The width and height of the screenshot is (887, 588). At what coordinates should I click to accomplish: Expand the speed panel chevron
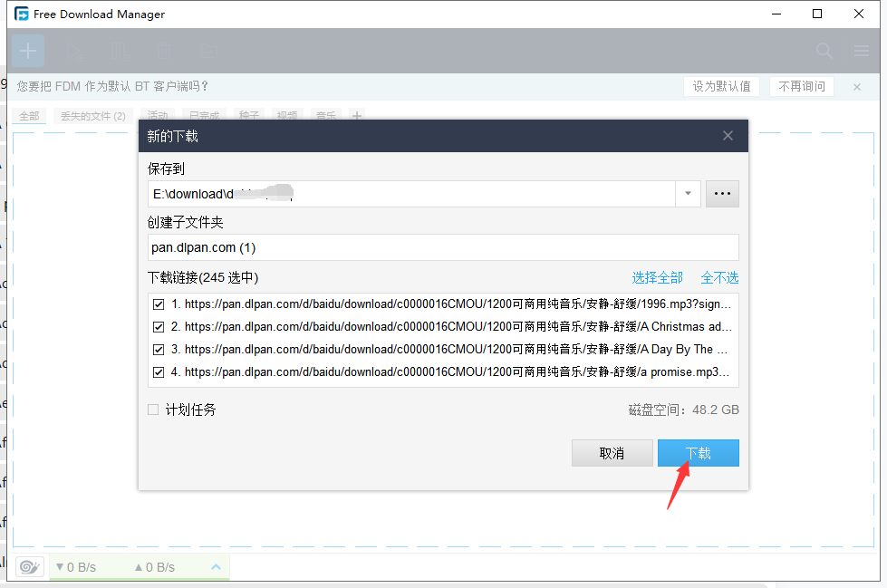pyautogui.click(x=216, y=567)
